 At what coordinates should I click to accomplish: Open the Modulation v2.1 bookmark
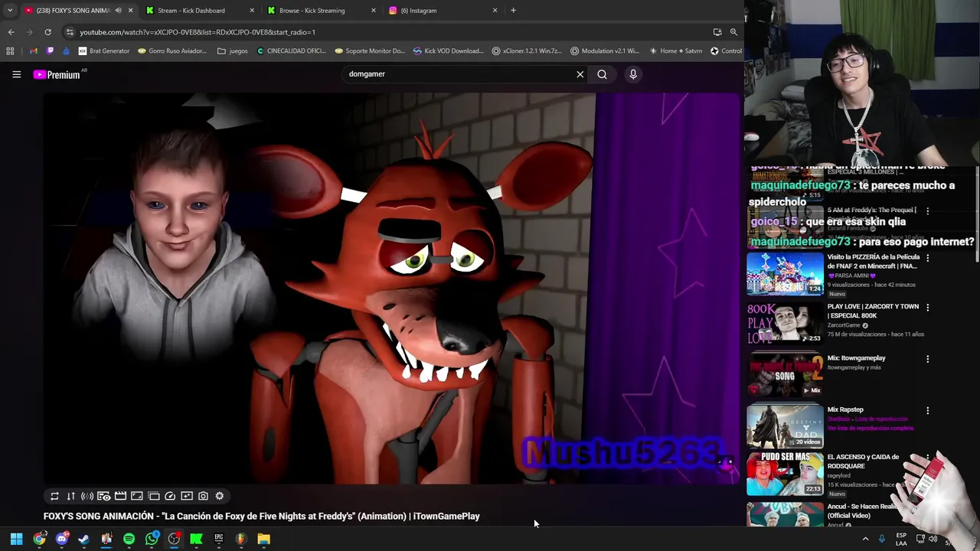click(x=605, y=51)
